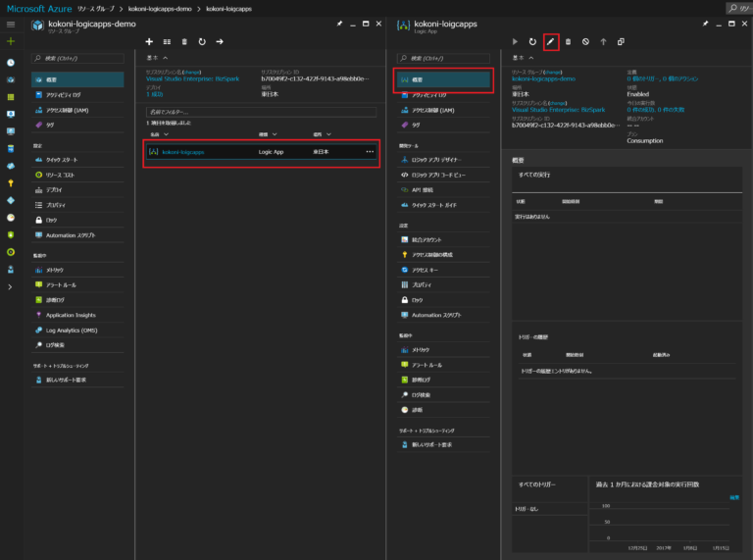The height and width of the screenshot is (560, 753).
Task: Select Application Insights in resource group menu
Action: point(71,315)
